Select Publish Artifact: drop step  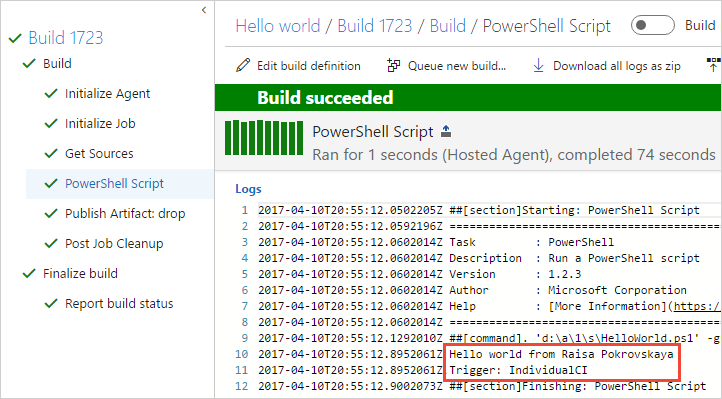(x=125, y=214)
